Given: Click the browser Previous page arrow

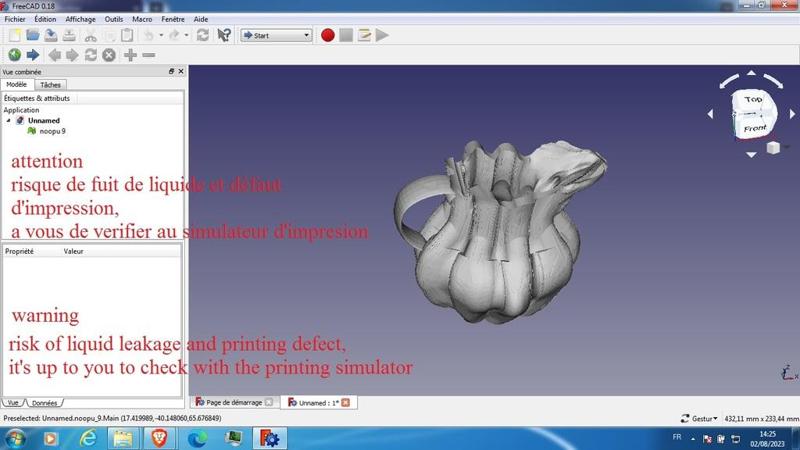Looking at the screenshot, I should [54, 55].
